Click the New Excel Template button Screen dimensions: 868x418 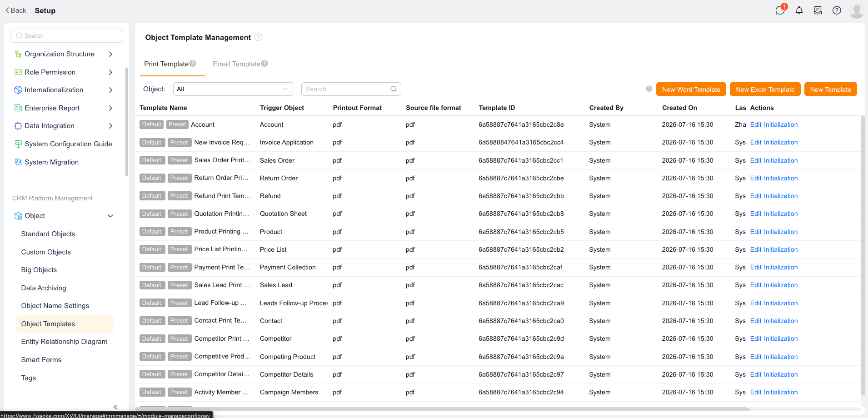pyautogui.click(x=765, y=90)
